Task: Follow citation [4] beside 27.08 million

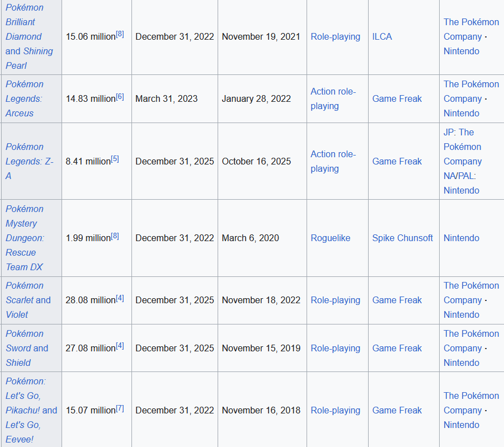Action: (120, 346)
